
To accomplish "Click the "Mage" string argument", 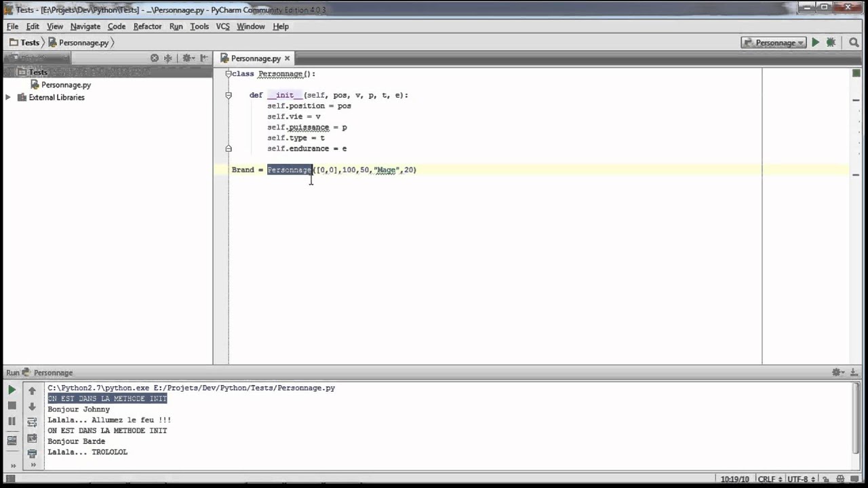I will (x=387, y=170).
